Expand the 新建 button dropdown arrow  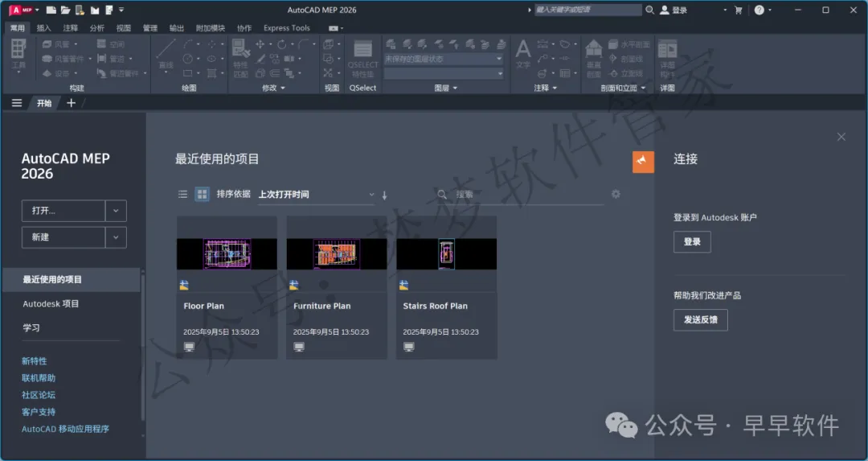(116, 237)
